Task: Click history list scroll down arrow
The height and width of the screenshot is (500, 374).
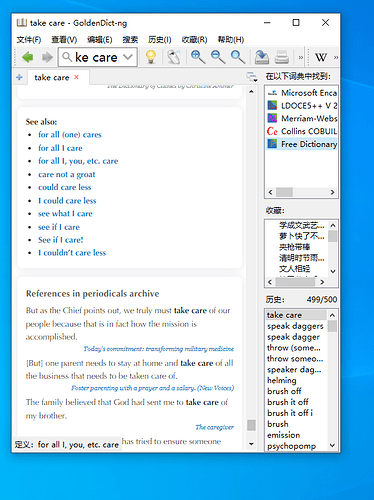Action: (x=332, y=445)
